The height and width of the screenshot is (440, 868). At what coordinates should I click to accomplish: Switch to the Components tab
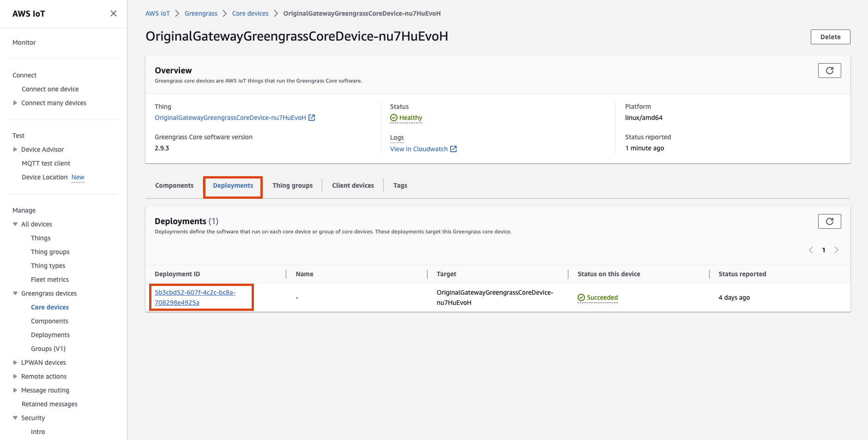174,185
